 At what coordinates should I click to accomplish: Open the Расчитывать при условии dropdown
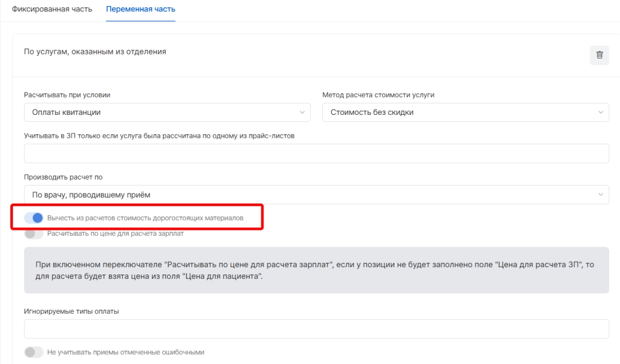[167, 112]
